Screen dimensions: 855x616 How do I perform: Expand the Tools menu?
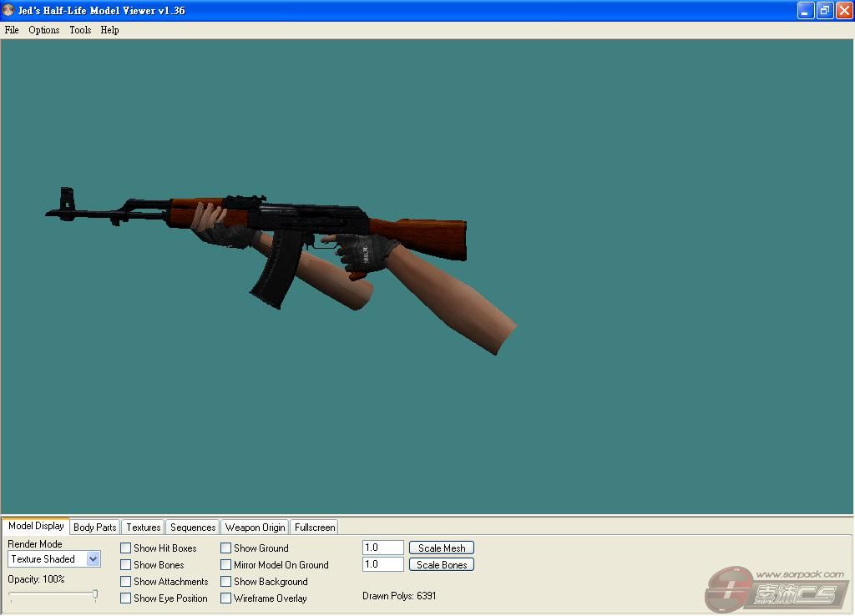click(x=80, y=30)
